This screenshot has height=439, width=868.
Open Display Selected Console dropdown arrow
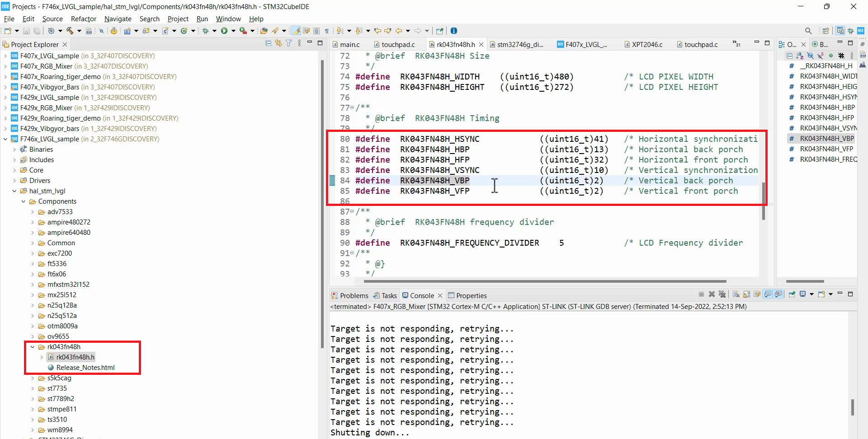point(811,294)
